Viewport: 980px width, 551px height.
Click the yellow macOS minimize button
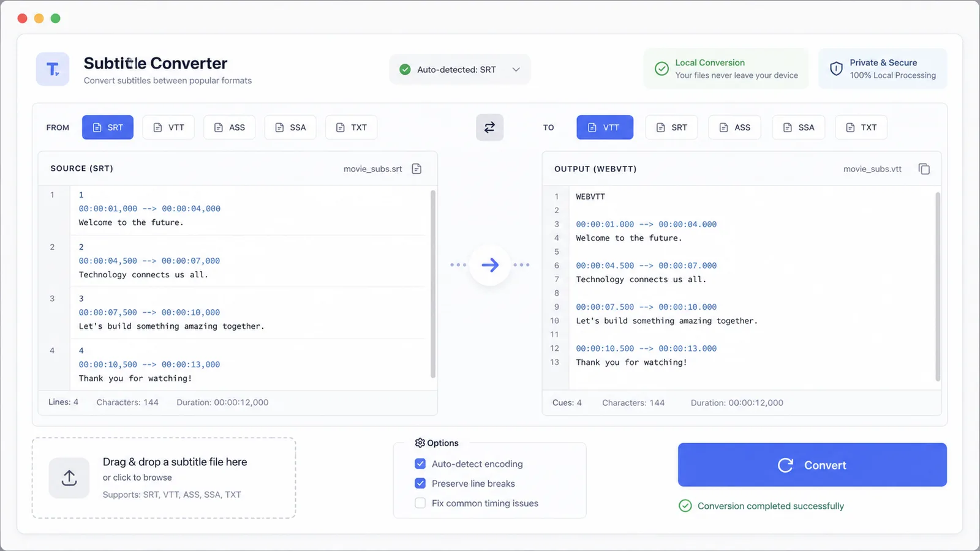[39, 18]
